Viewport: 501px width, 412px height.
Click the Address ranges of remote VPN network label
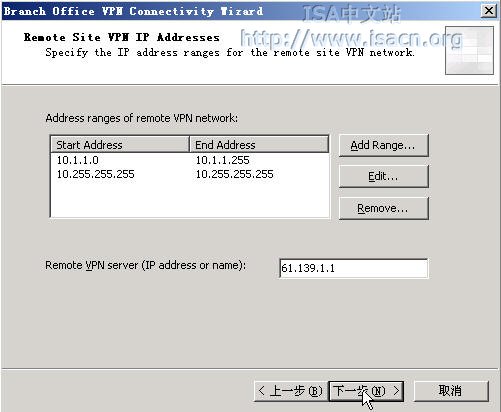(x=142, y=118)
